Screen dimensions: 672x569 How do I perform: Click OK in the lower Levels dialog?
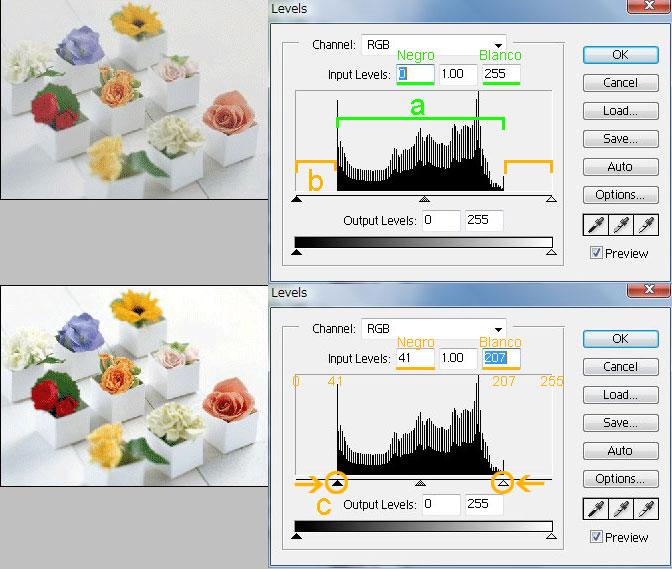click(x=621, y=339)
